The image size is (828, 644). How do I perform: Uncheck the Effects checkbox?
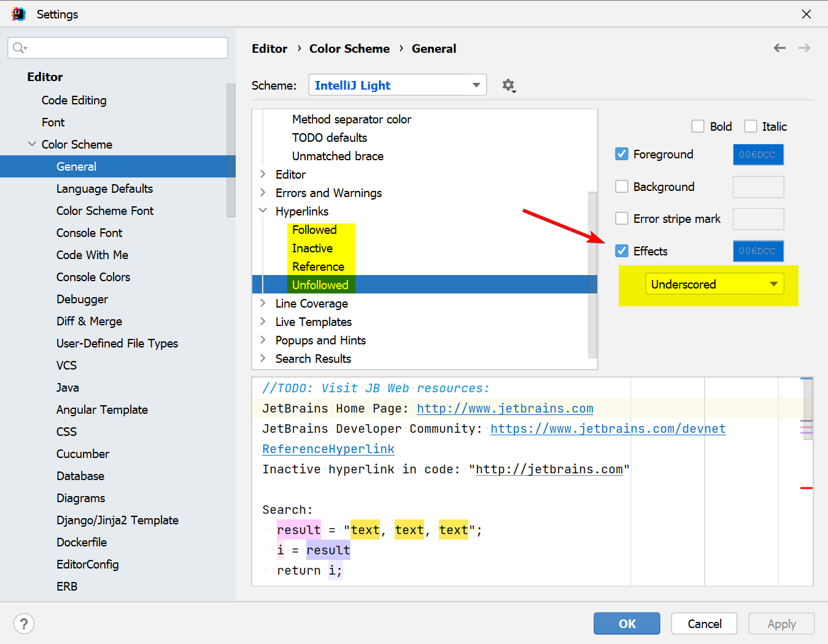[622, 251]
